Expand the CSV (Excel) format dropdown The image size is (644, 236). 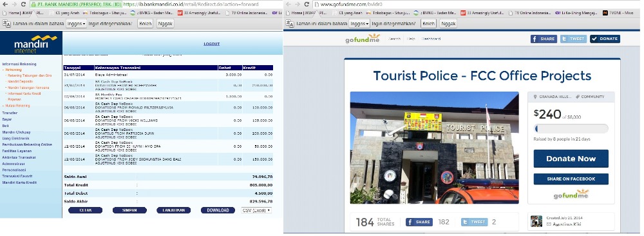tap(256, 210)
